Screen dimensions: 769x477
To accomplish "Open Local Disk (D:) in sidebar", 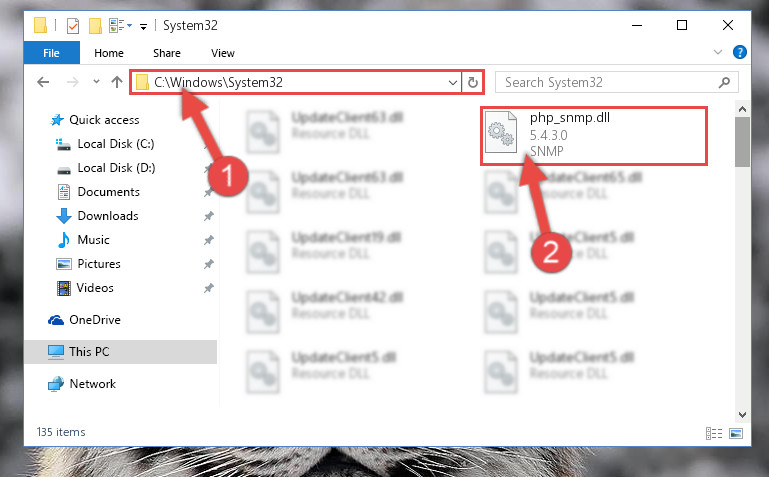I will 116,168.
